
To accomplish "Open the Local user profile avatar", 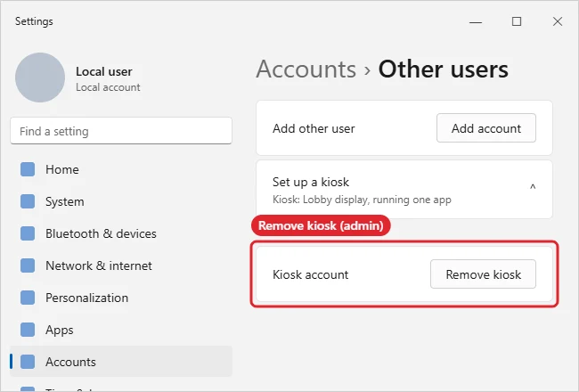I will click(x=40, y=78).
